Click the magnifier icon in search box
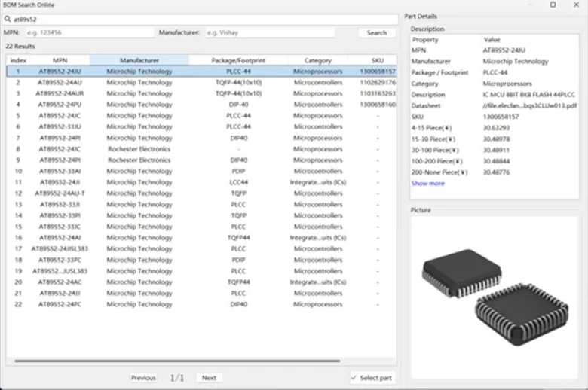 [x=8, y=18]
